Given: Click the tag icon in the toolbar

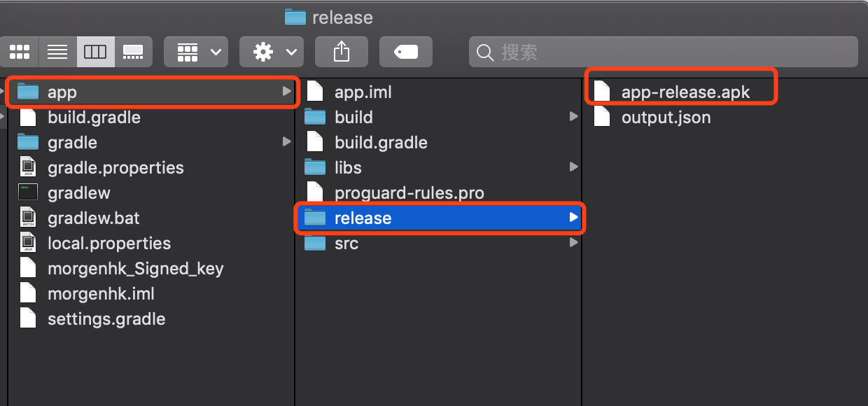Looking at the screenshot, I should pos(406,51).
